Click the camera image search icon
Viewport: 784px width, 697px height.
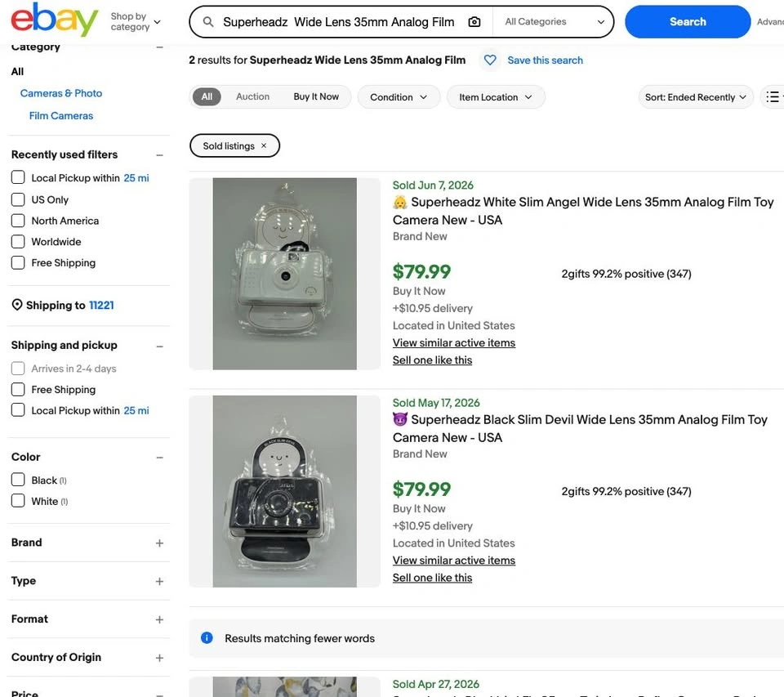click(x=474, y=22)
